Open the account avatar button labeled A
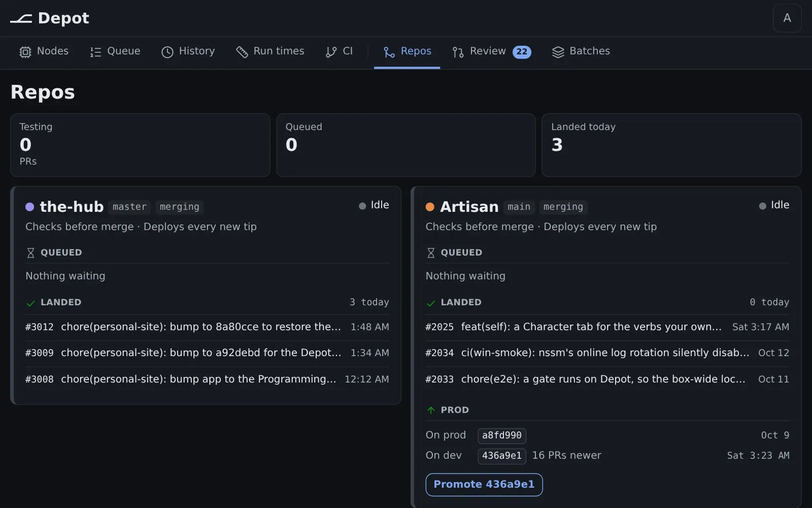The image size is (812, 508). (787, 18)
